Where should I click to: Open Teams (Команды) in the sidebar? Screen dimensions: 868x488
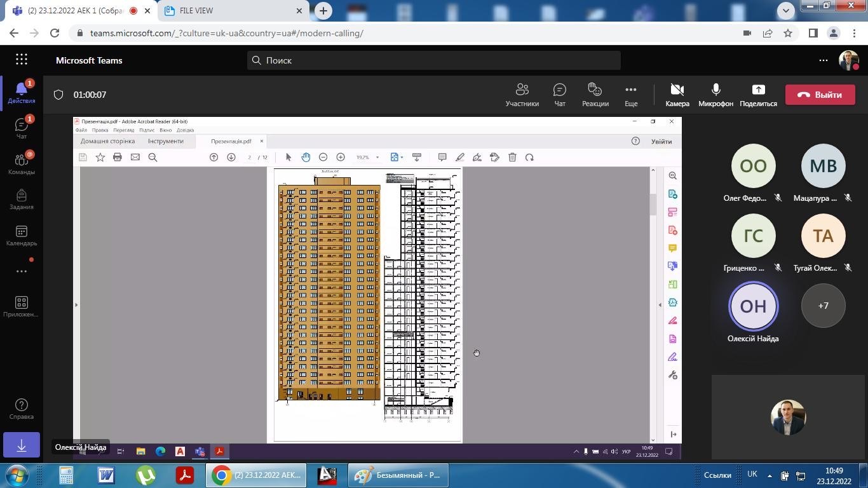(x=22, y=164)
